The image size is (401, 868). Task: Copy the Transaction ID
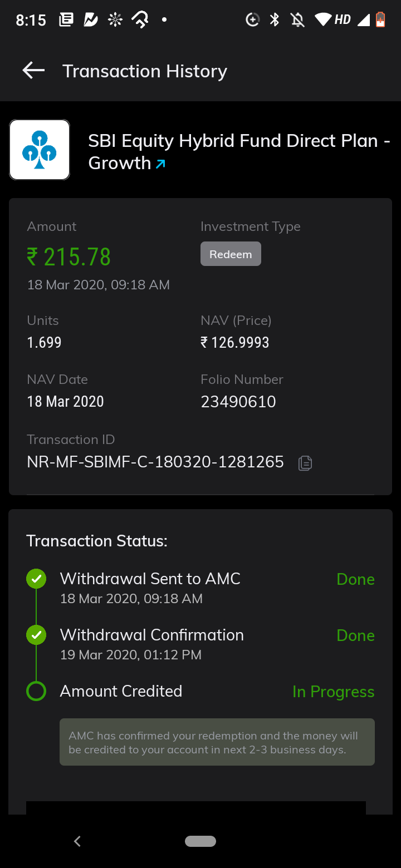305,463
